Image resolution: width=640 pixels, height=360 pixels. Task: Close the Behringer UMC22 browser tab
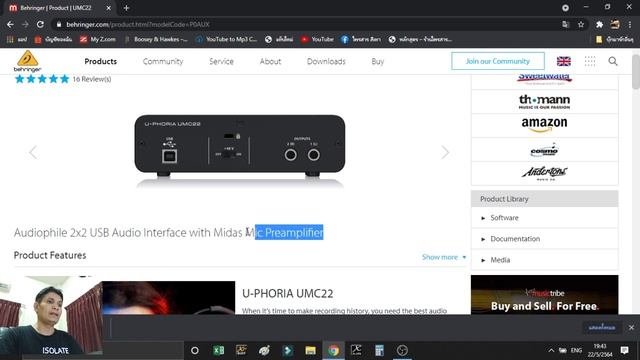tap(109, 8)
